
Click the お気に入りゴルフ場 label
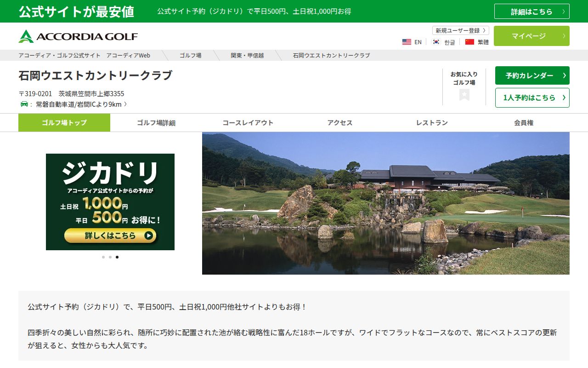tap(464, 78)
